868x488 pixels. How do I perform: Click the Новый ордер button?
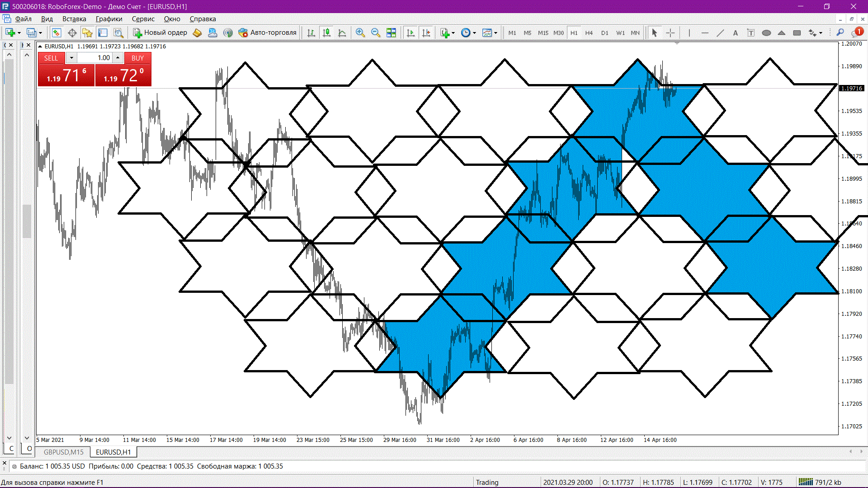[160, 33]
